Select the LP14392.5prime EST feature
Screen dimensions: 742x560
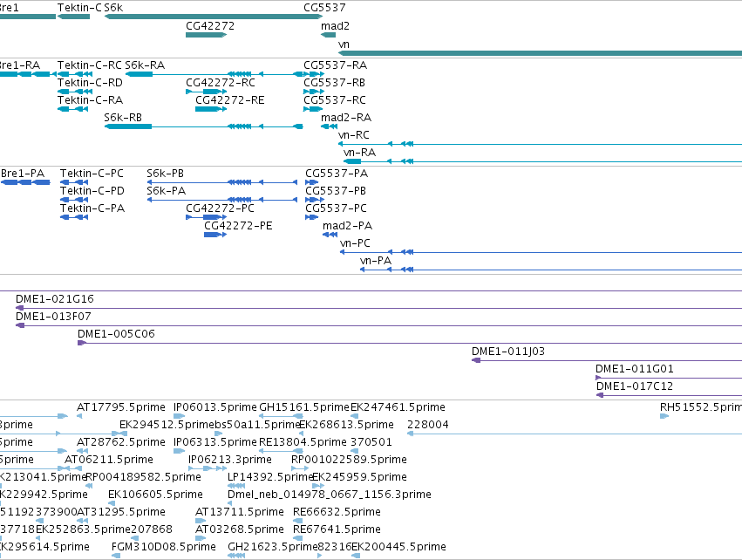[x=236, y=487]
